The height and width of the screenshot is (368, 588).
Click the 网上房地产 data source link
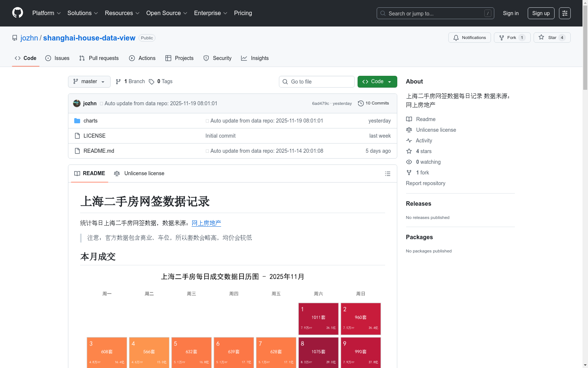pyautogui.click(x=206, y=223)
